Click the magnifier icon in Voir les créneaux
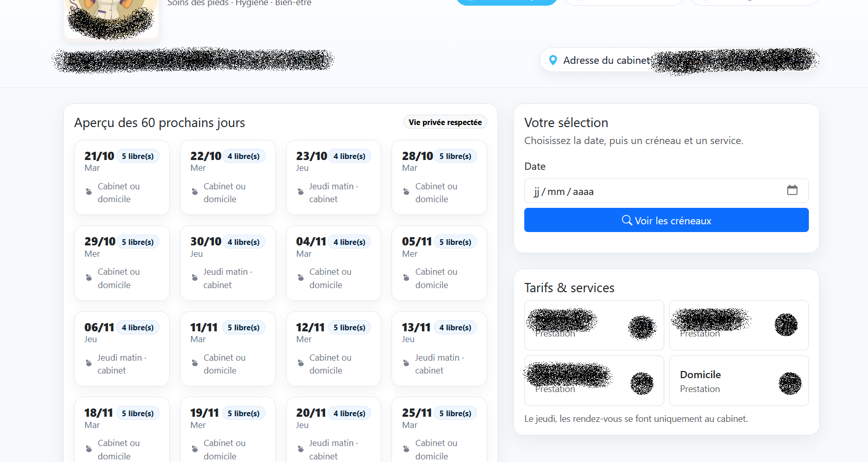This screenshot has height=462, width=868. pyautogui.click(x=627, y=221)
